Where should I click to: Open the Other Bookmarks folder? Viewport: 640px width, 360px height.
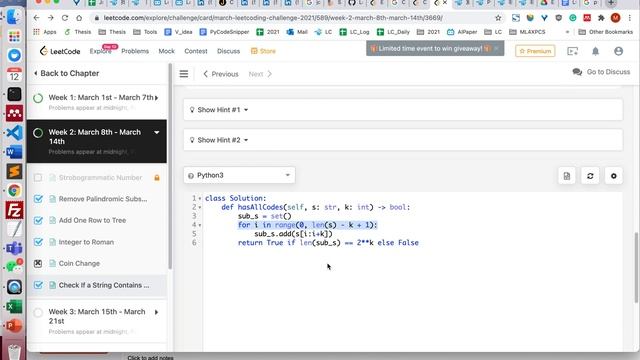point(606,32)
